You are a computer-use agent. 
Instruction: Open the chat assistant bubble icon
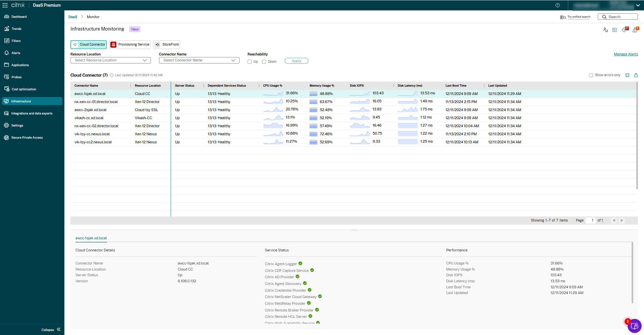pos(634,326)
